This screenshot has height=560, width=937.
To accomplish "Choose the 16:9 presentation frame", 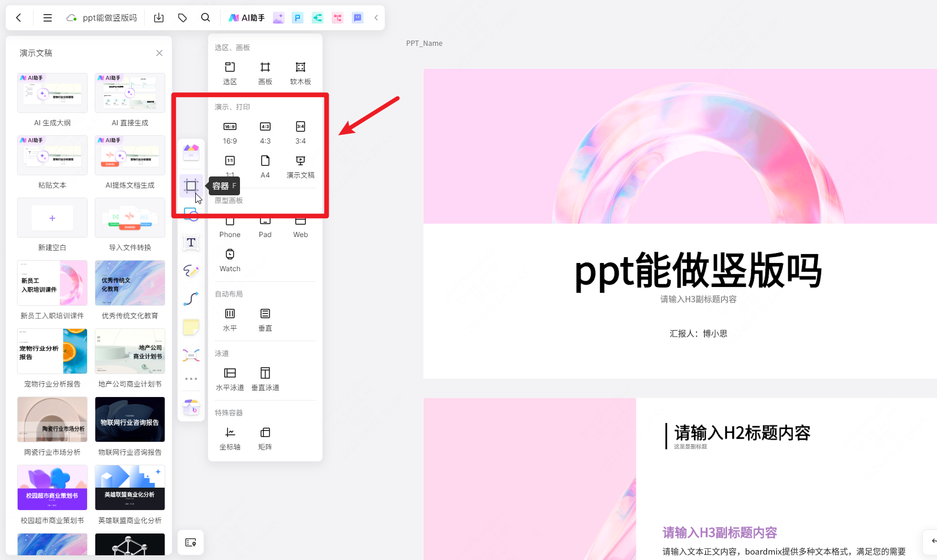I will (230, 132).
